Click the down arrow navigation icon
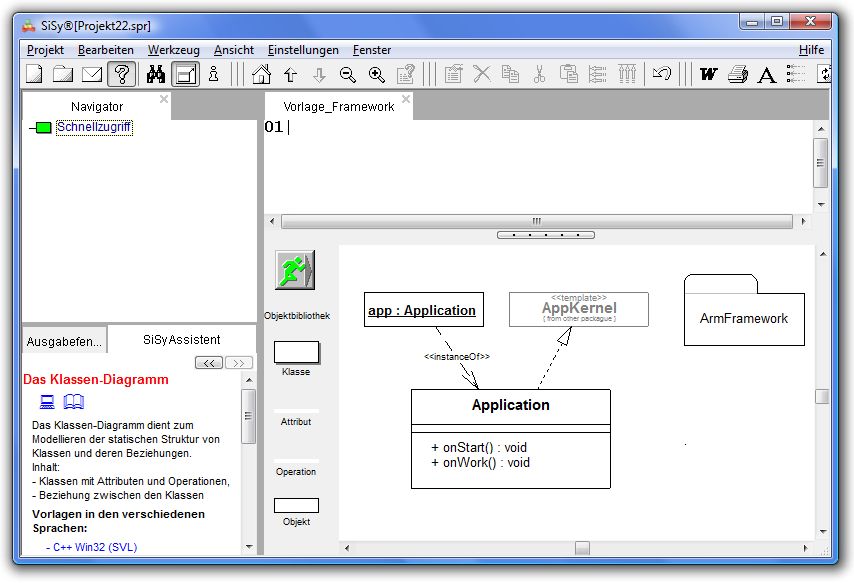The width and height of the screenshot is (854, 583). coord(319,75)
